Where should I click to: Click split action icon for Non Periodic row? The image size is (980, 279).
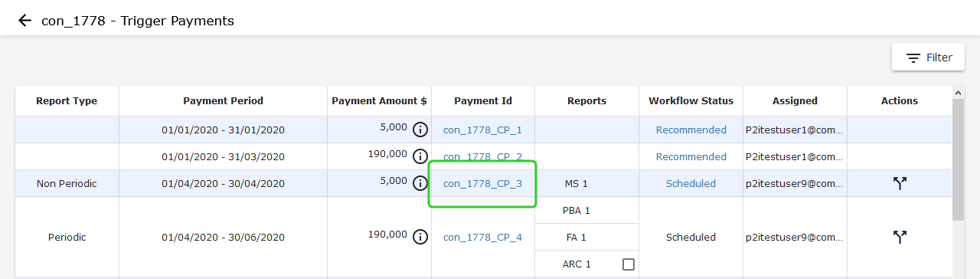[900, 183]
